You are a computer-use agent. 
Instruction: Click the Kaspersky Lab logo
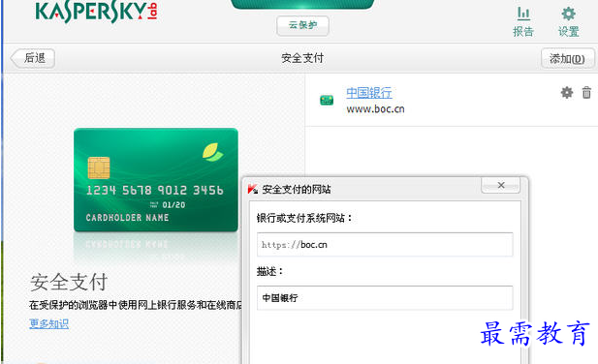click(x=96, y=12)
